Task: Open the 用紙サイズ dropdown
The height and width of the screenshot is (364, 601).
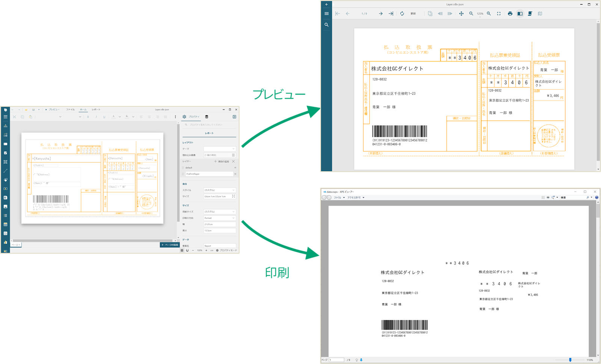Action: [220, 212]
